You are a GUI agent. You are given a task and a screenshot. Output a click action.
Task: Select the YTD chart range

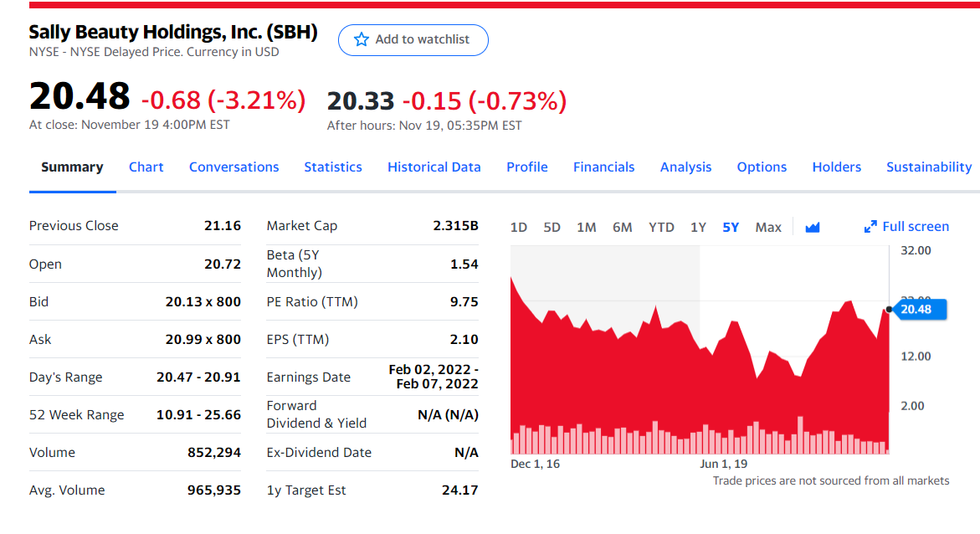coord(661,227)
